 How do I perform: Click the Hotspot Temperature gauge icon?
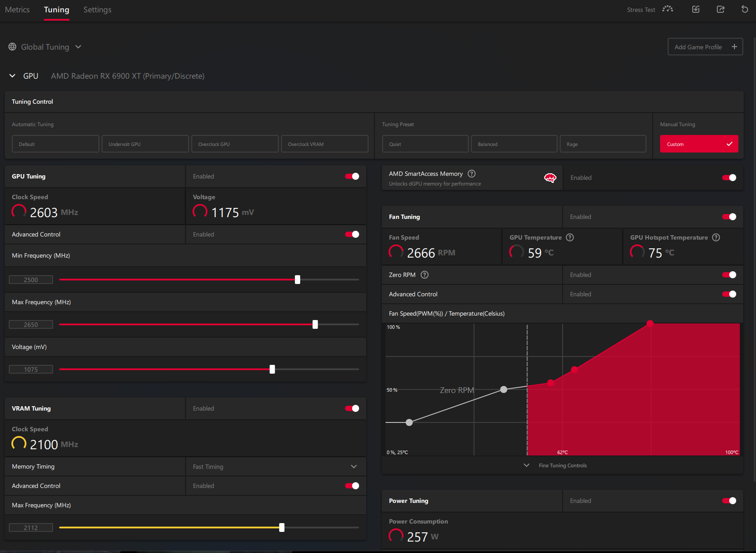click(637, 252)
